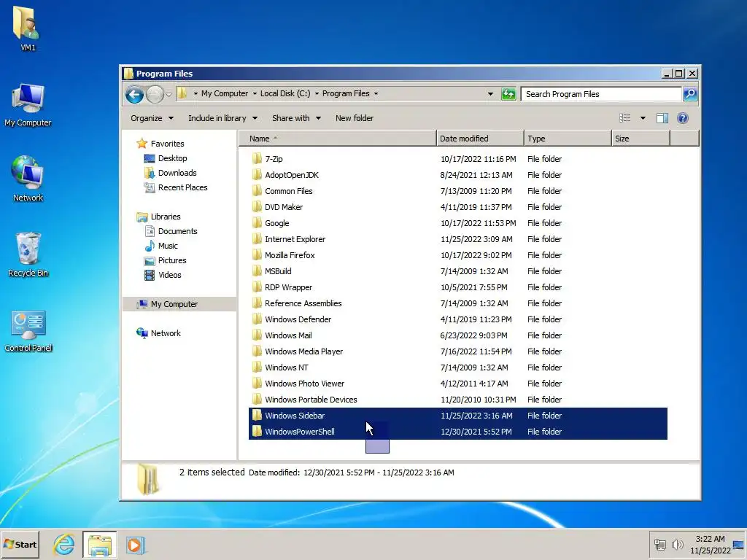Sort by Date modified column header
The image size is (747, 560).
[480, 139]
